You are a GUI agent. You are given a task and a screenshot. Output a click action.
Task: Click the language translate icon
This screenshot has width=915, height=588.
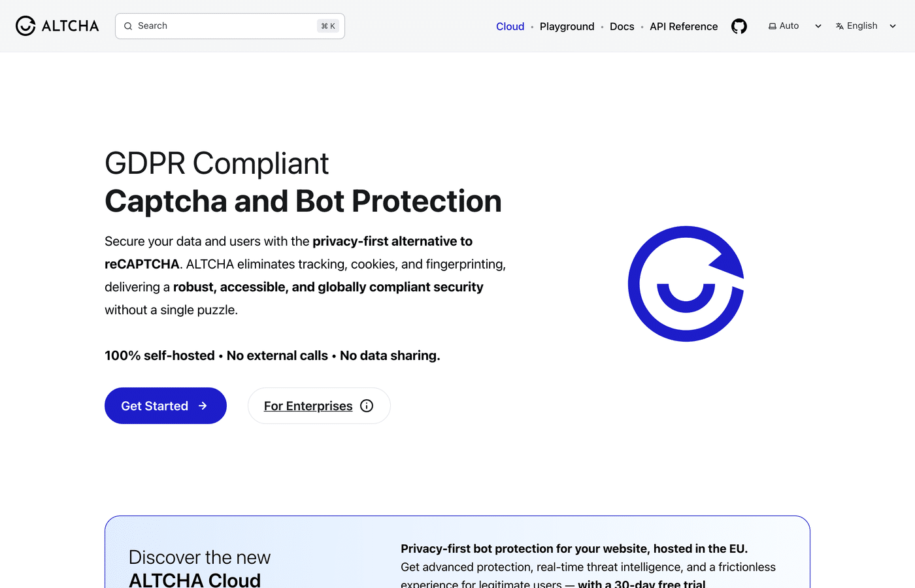pyautogui.click(x=840, y=26)
